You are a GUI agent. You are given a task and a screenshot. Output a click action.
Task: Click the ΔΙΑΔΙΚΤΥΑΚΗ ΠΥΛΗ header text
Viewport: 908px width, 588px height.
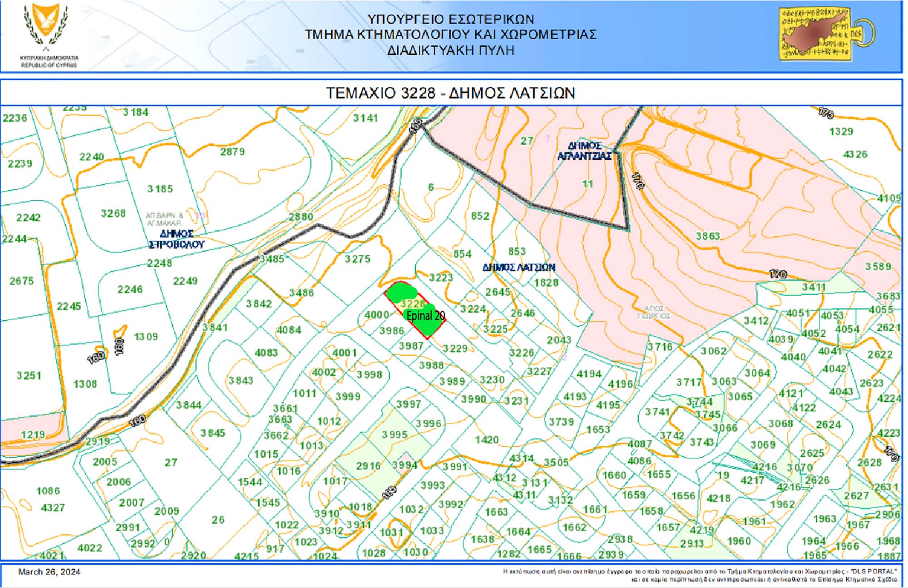450,50
